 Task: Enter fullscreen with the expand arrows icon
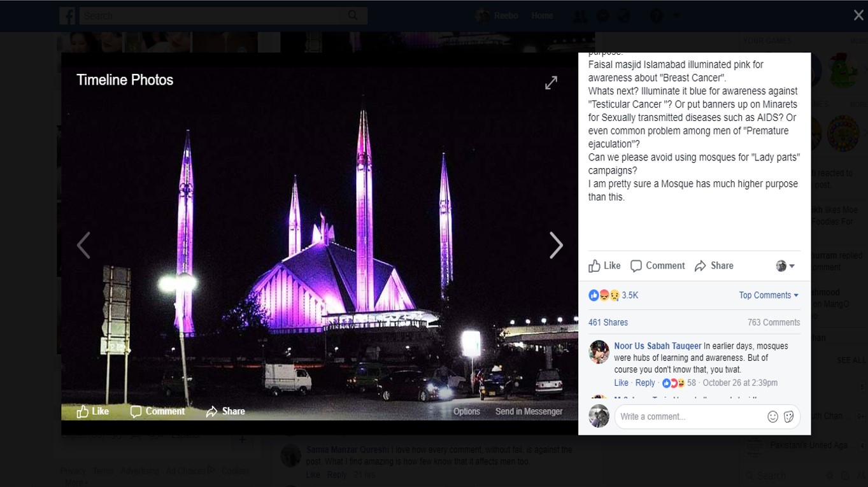(551, 83)
